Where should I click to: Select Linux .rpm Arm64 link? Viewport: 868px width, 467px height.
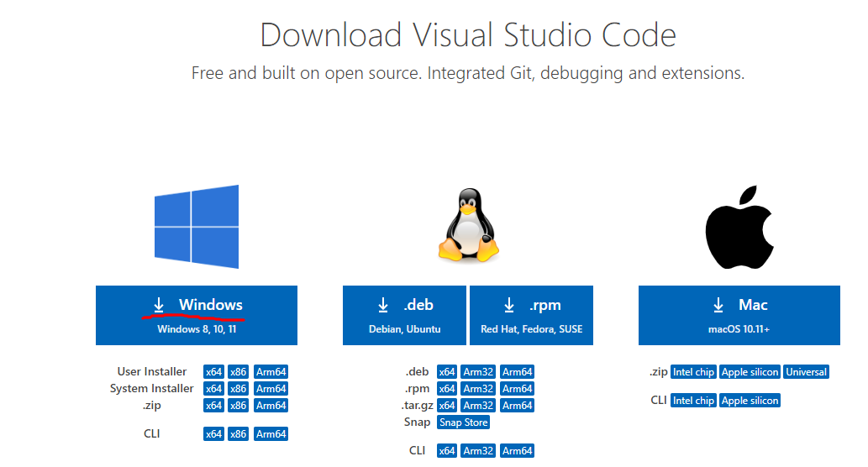517,388
